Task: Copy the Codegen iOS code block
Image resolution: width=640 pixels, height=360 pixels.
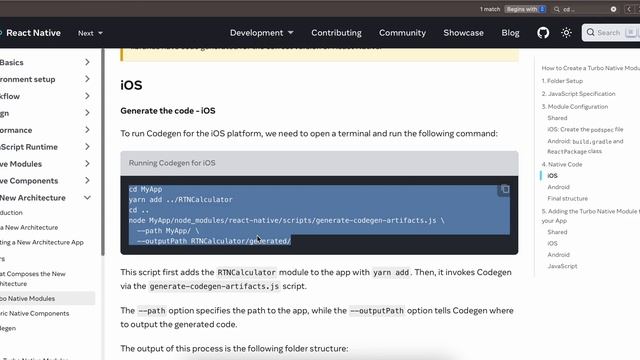Action: pos(505,189)
